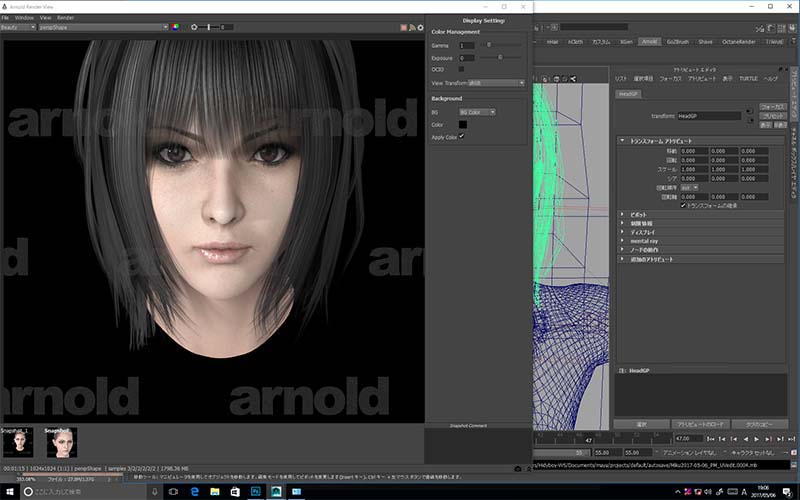Click the render region icon in toolbar

(412, 28)
